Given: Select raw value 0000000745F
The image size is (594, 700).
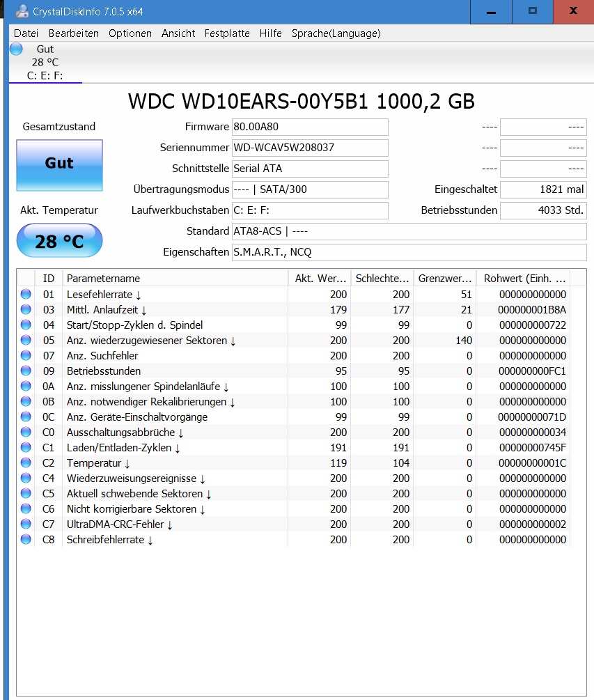Looking at the screenshot, I should click(x=533, y=448).
